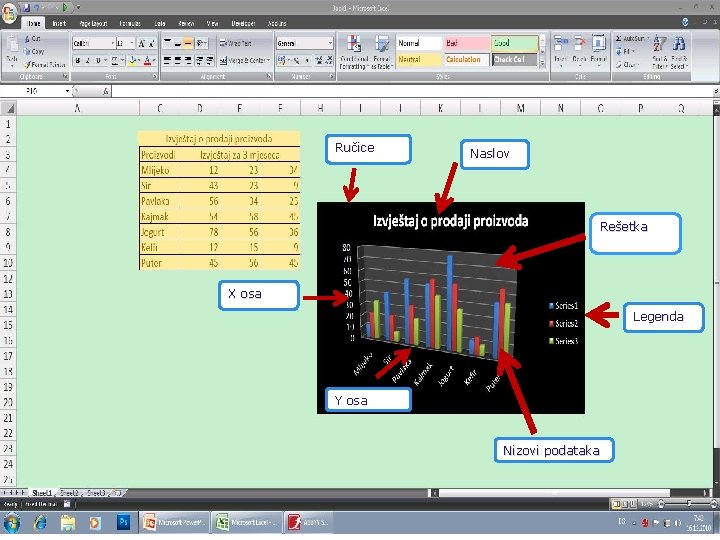Open Format as Table
The image size is (720, 540).
click(382, 52)
